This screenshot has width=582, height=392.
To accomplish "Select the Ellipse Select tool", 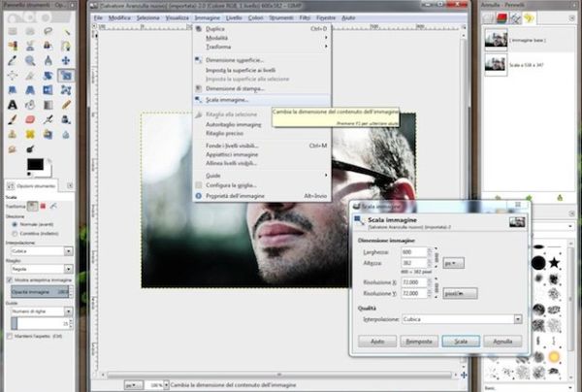I will [30, 31].
